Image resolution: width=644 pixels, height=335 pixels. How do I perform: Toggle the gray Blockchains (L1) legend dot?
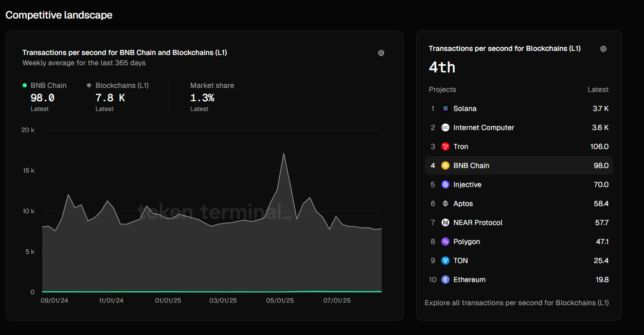90,85
